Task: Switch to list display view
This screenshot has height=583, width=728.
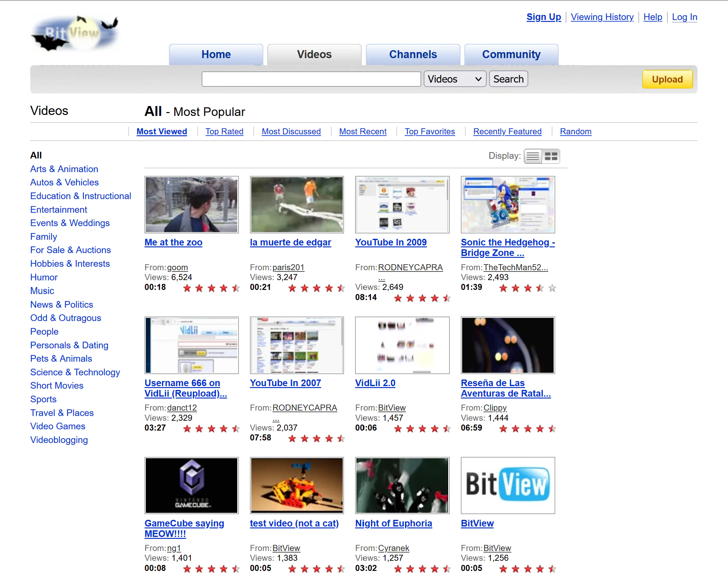Action: coord(533,156)
